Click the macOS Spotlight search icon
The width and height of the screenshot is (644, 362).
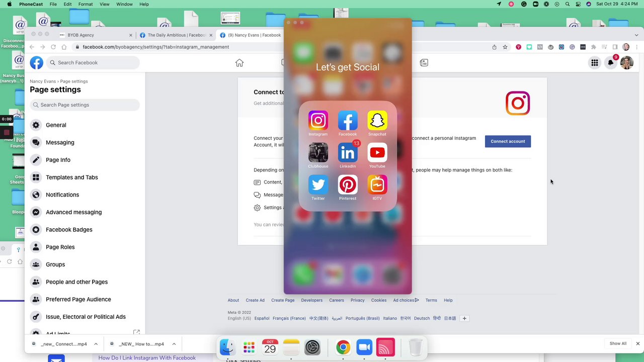coord(568,4)
